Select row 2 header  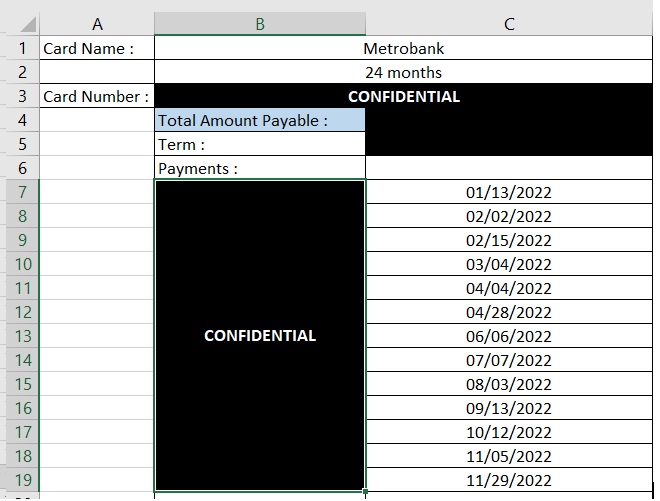tap(22, 72)
